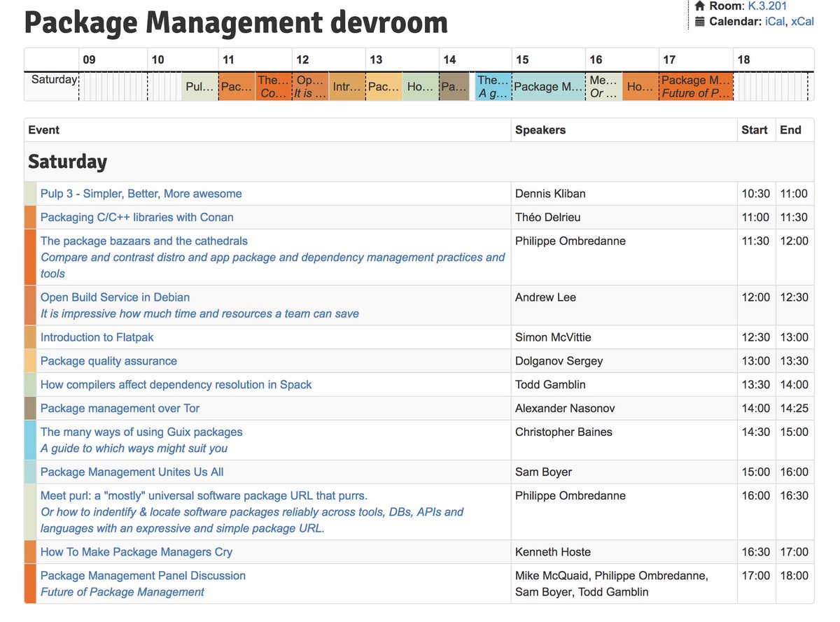Screen dimensions: 840x622
Task: Click the 'Me… Or…' timeline block at 16:00
Action: point(604,87)
